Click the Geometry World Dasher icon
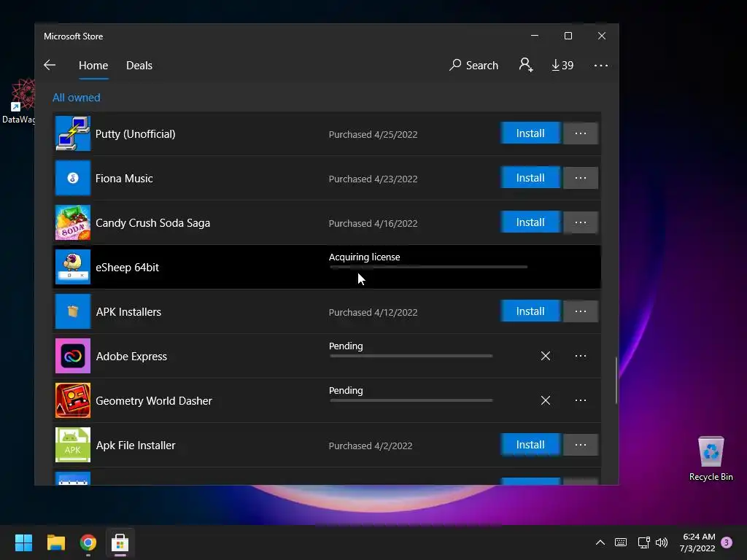747x560 pixels. pos(73,400)
